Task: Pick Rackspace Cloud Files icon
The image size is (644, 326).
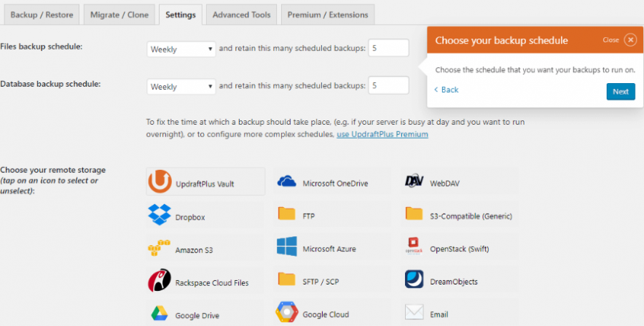Action: click(160, 281)
